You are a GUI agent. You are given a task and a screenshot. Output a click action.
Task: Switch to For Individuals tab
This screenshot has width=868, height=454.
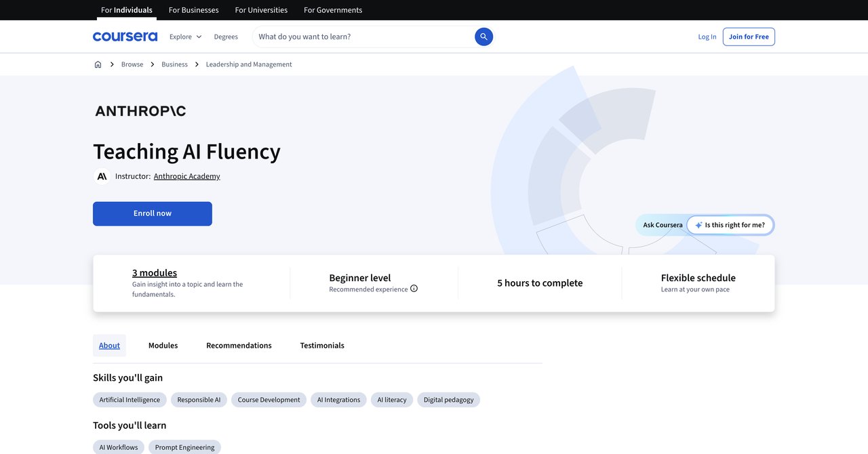pyautogui.click(x=127, y=10)
